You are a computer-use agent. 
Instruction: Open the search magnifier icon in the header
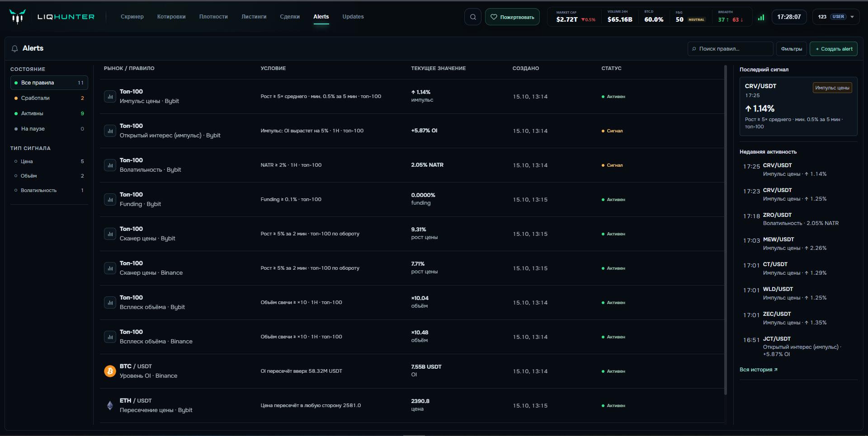pos(473,17)
